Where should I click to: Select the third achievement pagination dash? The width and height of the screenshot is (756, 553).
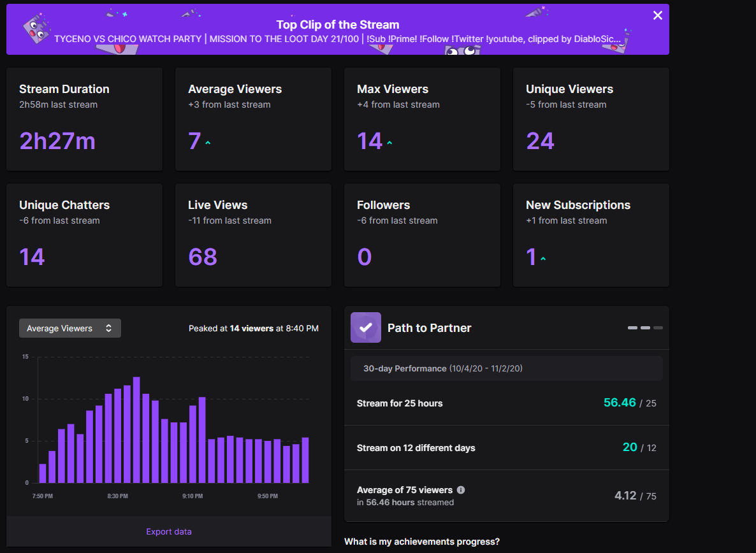pyautogui.click(x=658, y=327)
